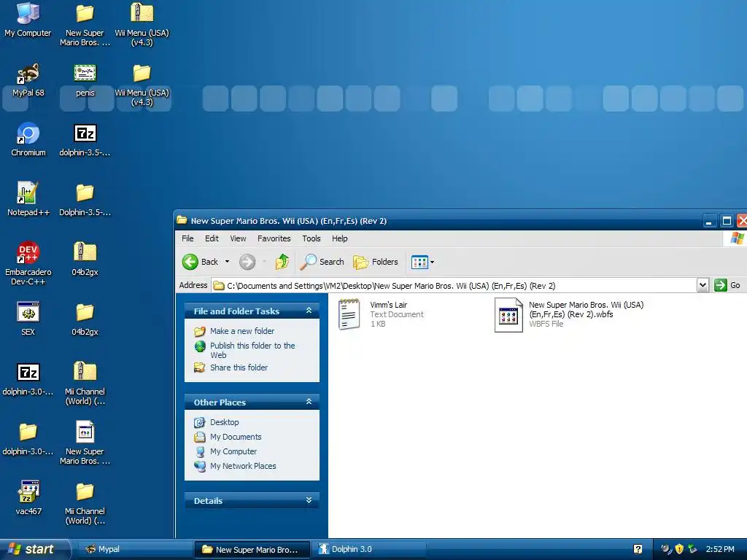Viewport: 747px width, 560px height.
Task: Open the Edit menu
Action: pyautogui.click(x=212, y=238)
